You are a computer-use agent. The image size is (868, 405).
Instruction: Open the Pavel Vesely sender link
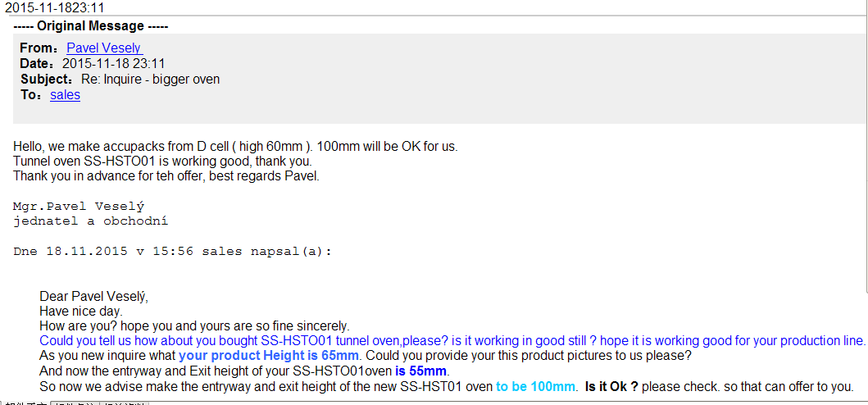104,48
